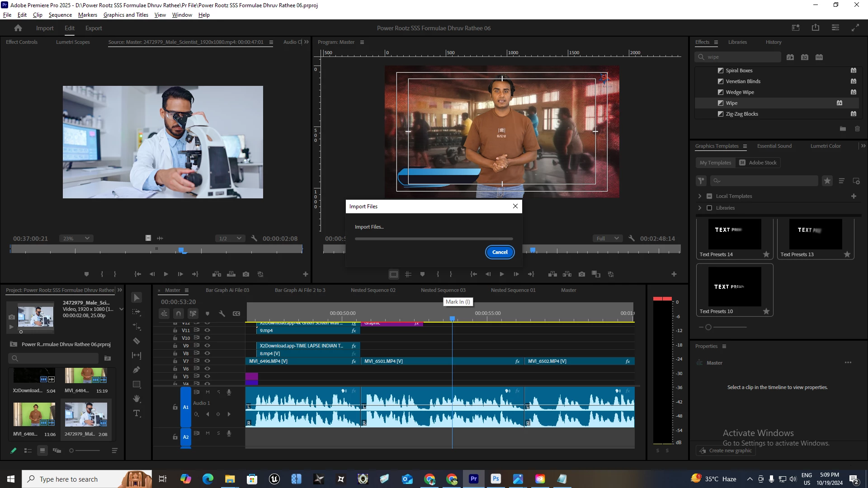The image size is (868, 488).
Task: Select the Pen tool in the tools panel
Action: (137, 370)
